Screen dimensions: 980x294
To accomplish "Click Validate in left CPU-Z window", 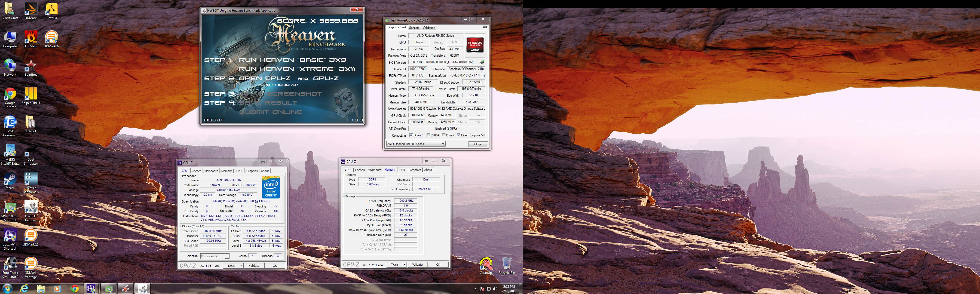I will [x=254, y=265].
